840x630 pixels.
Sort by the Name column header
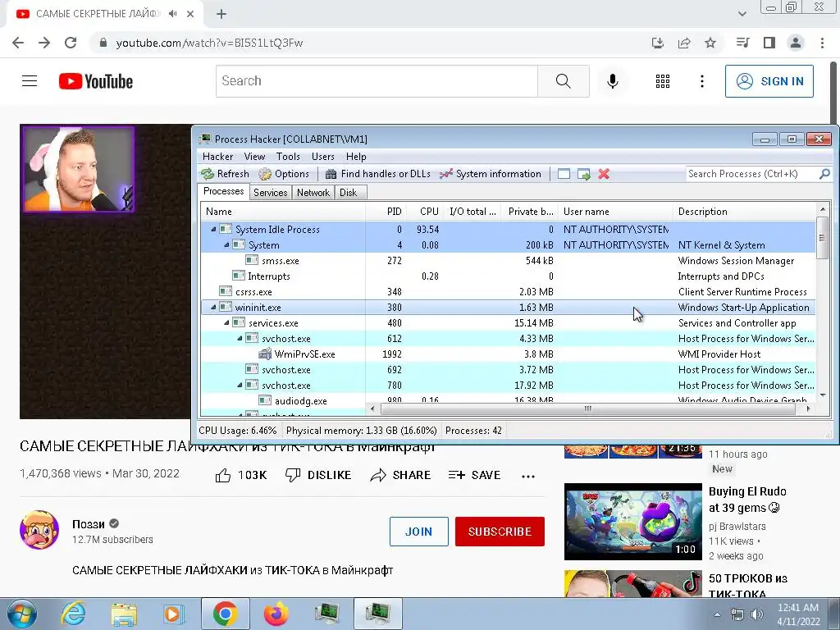pyautogui.click(x=283, y=211)
